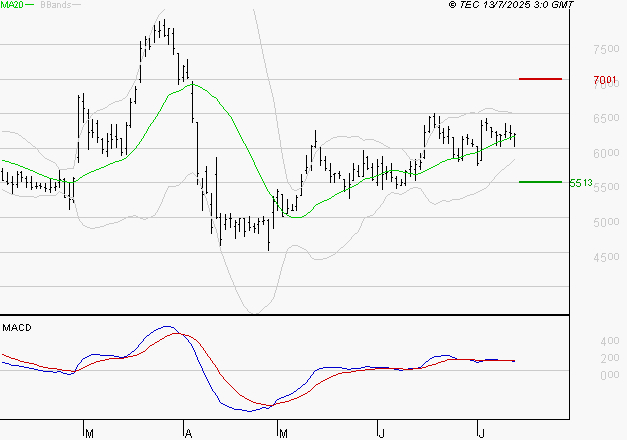Viewport: 627px width, 440px height.
Task: Click the 5513 green price label
Action: tap(581, 183)
